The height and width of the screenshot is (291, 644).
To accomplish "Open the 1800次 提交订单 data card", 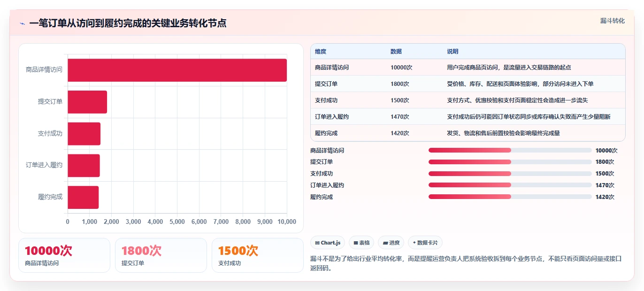I will (x=161, y=255).
